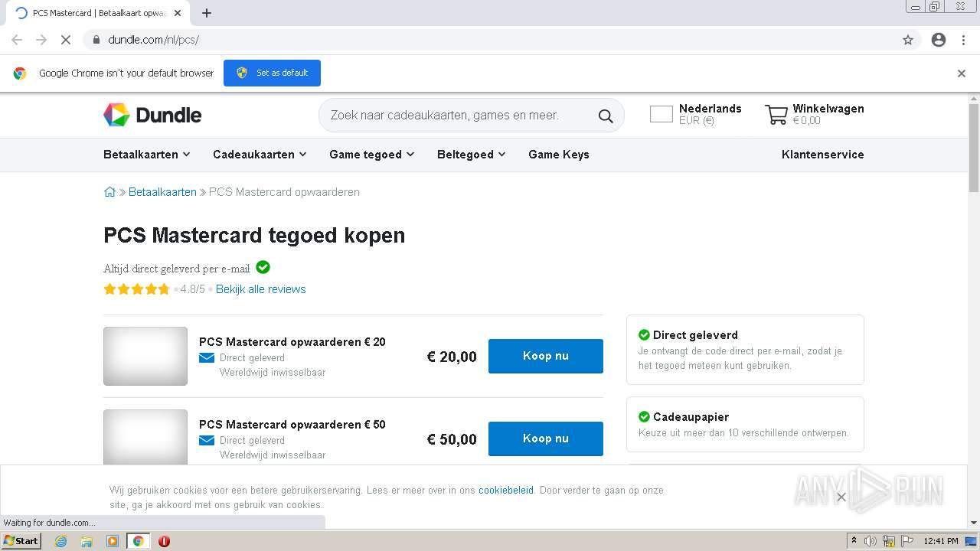
Task: Go forward in browser history
Action: [41, 40]
